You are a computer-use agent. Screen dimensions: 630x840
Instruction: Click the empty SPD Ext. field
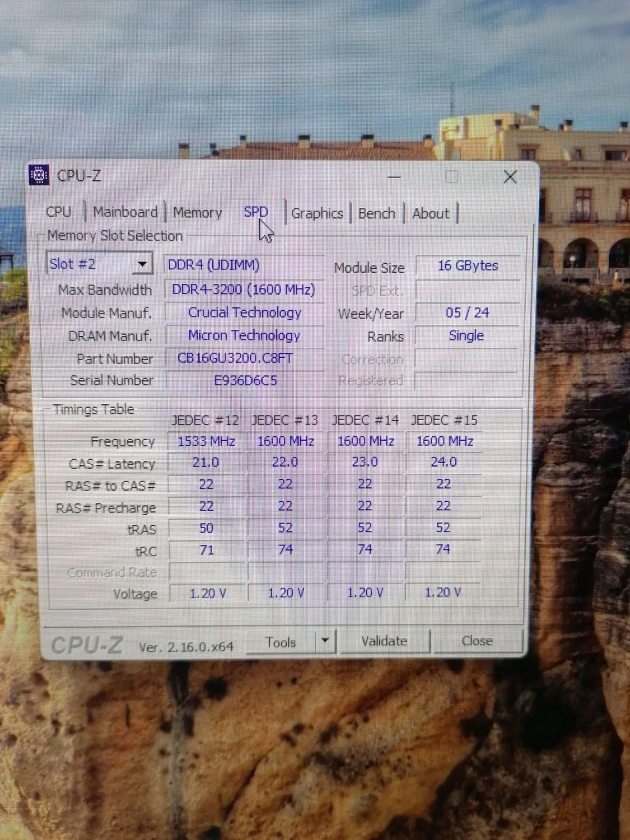(468, 290)
